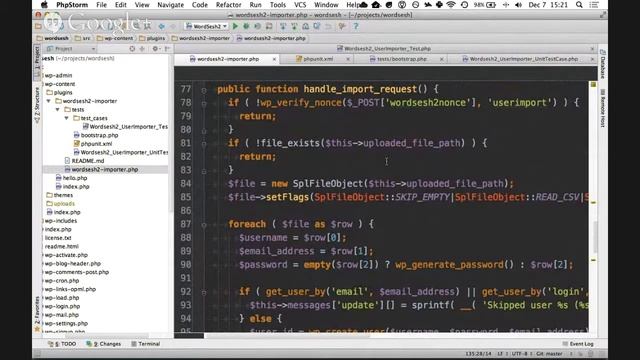
Task: Click the 1: Project side tool window tab
Action: pos(37,62)
